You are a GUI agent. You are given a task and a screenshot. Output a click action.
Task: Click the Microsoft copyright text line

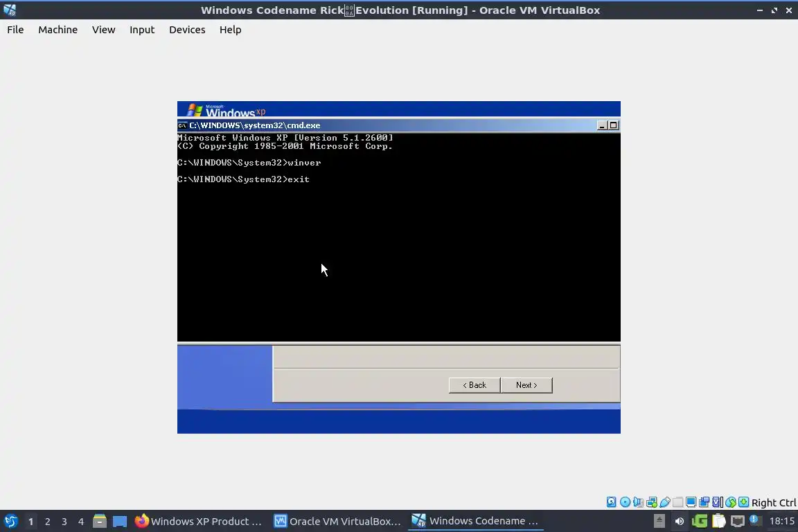[x=285, y=146]
